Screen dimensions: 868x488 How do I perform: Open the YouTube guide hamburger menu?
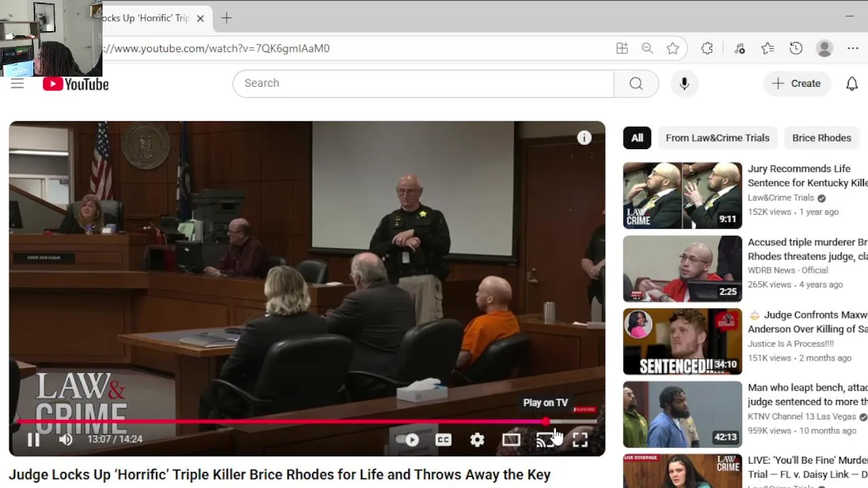tap(18, 83)
